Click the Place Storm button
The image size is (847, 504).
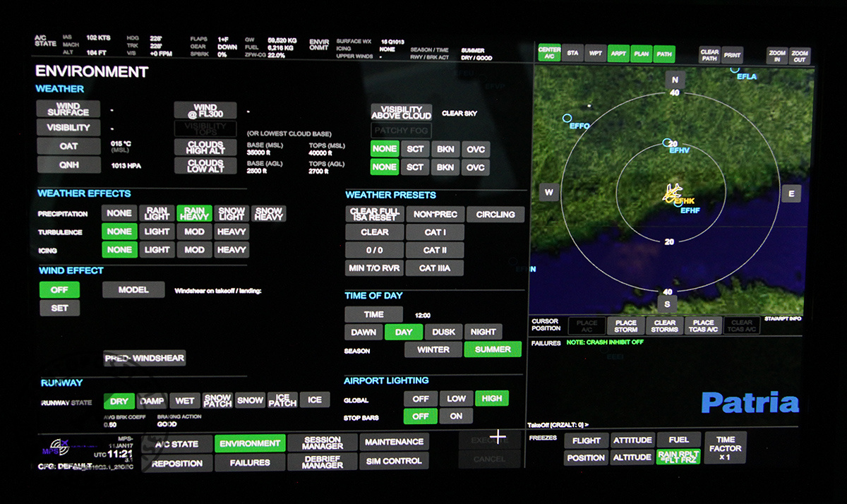[x=625, y=326]
